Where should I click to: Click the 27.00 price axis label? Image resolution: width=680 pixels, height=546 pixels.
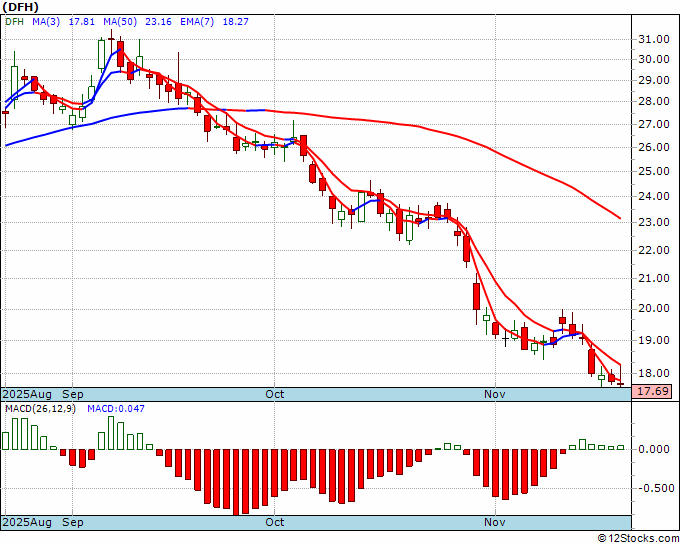[654, 124]
